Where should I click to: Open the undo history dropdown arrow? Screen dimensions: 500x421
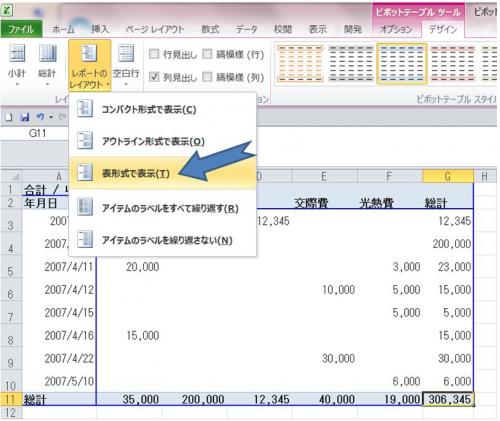point(51,117)
